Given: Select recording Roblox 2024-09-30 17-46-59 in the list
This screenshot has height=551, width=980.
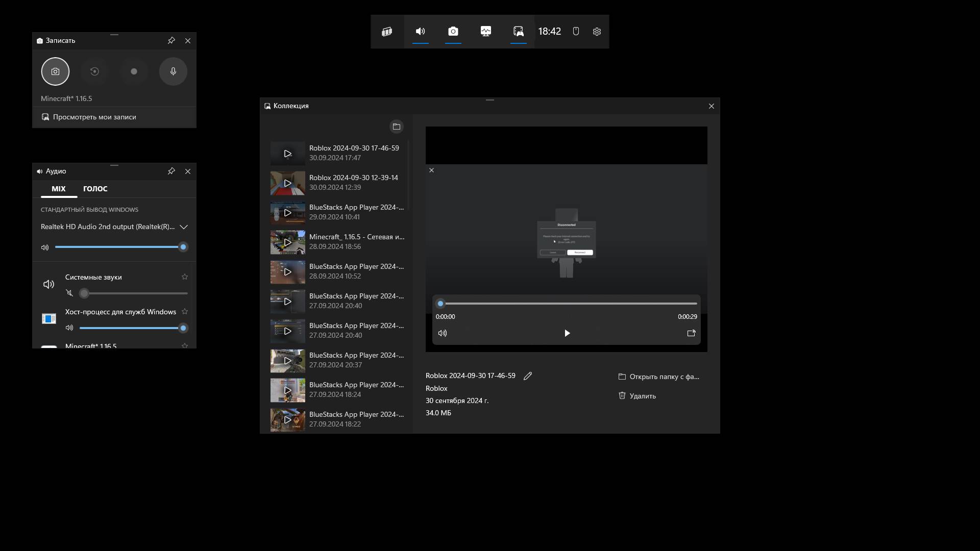Looking at the screenshot, I should 338,153.
